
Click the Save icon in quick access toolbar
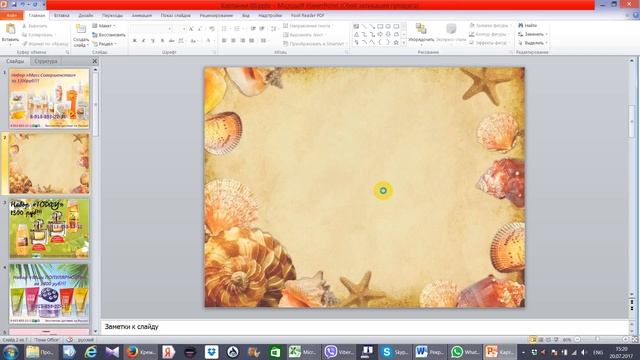pyautogui.click(x=13, y=4)
